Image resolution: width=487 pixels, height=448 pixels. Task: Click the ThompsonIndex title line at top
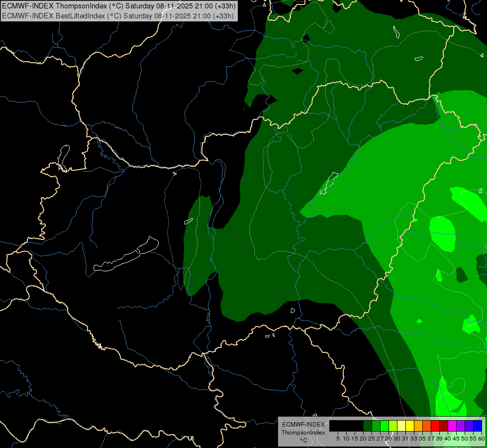tap(119, 6)
